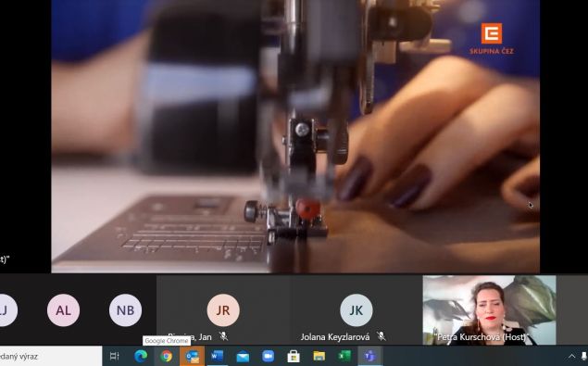Open File Explorer from the taskbar
The height and width of the screenshot is (366, 588).
(x=319, y=356)
